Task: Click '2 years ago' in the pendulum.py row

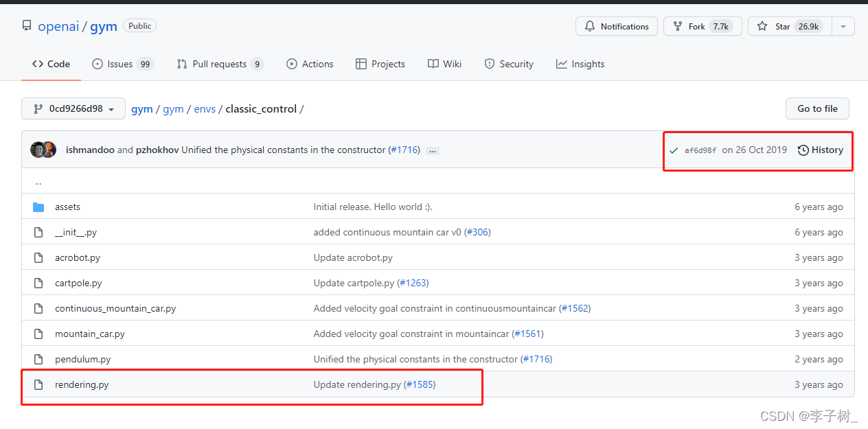Action: 819,359
